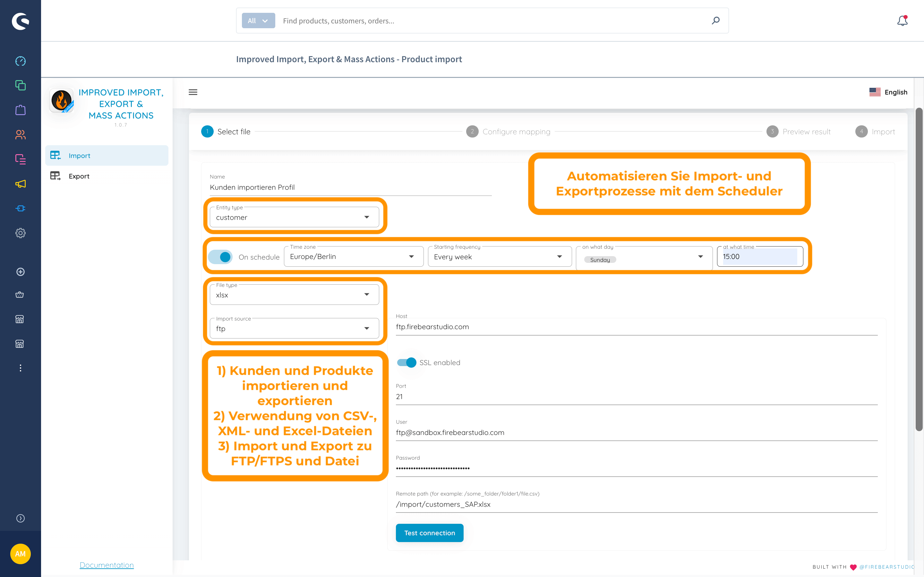The image size is (924, 577).
Task: Toggle the On schedule switch
Action: point(221,257)
